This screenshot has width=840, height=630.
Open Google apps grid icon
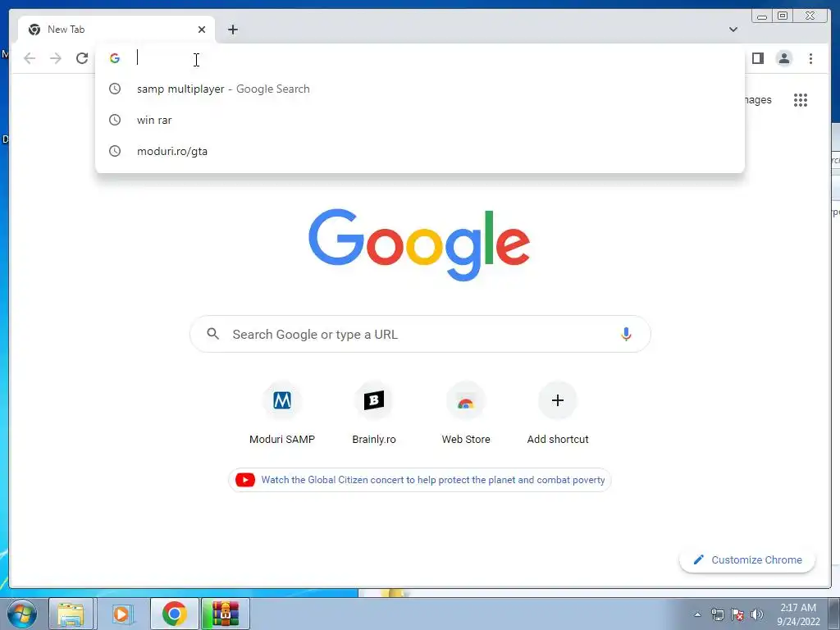pos(801,99)
